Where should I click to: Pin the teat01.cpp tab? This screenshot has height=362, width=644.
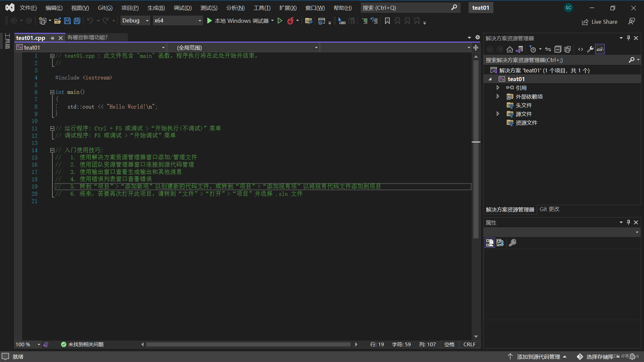click(x=52, y=38)
